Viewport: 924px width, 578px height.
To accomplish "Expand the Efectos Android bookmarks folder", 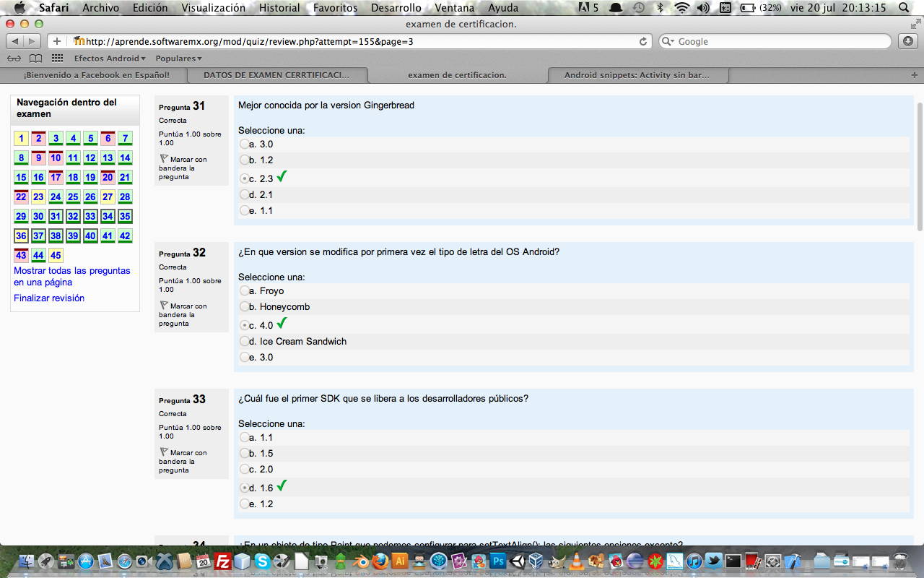I will point(110,59).
